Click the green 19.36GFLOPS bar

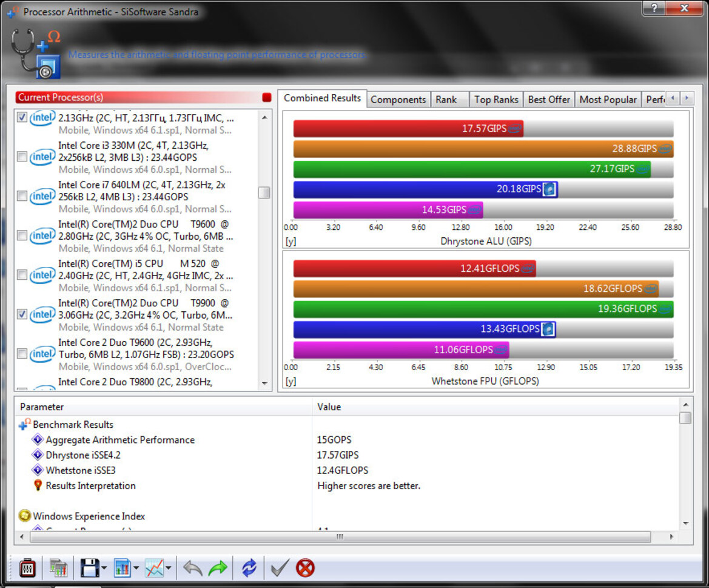pyautogui.click(x=483, y=309)
